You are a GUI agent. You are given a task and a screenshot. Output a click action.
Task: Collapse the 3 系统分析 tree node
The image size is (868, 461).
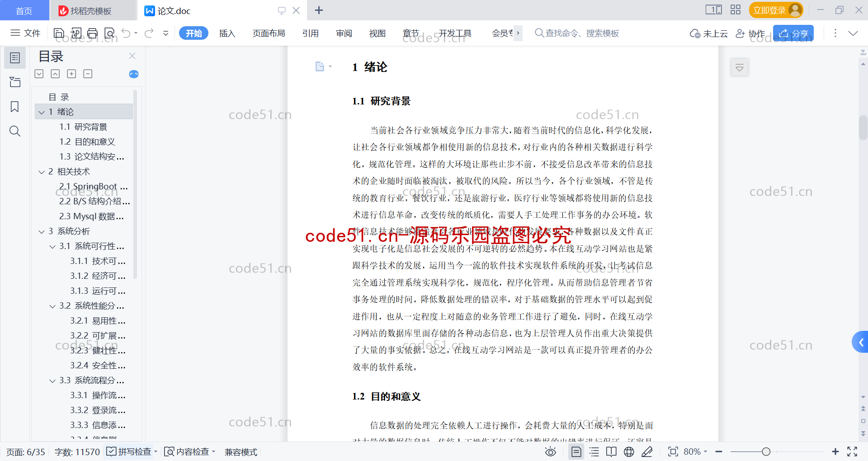click(x=42, y=231)
